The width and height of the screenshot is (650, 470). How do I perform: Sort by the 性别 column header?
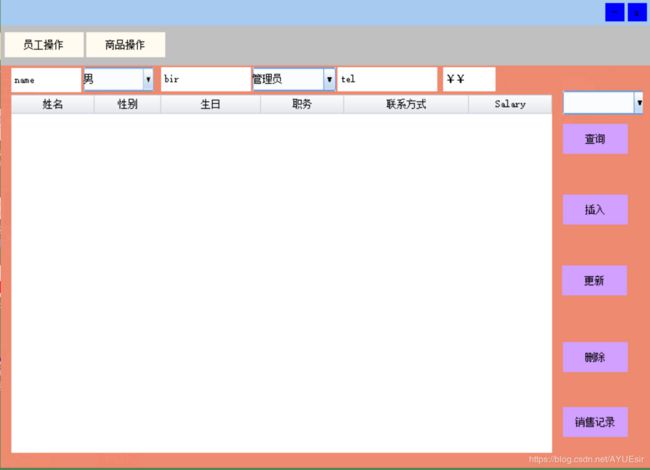click(127, 104)
